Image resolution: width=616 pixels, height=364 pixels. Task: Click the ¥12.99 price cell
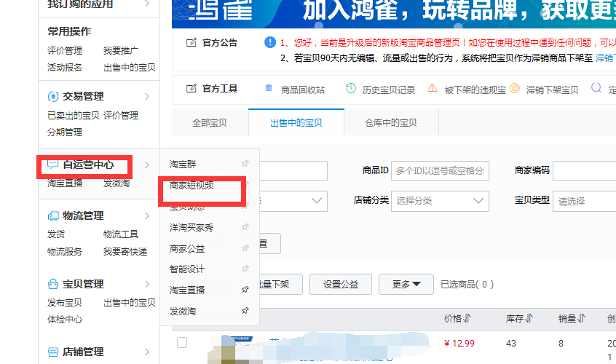click(459, 344)
